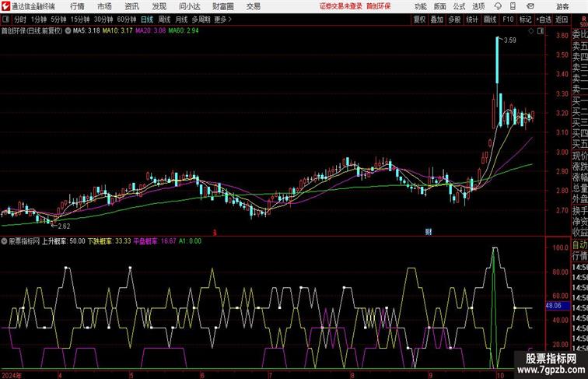588x379 pixels.
Task: Click the 叠加 toolbar button
Action: pos(437,19)
